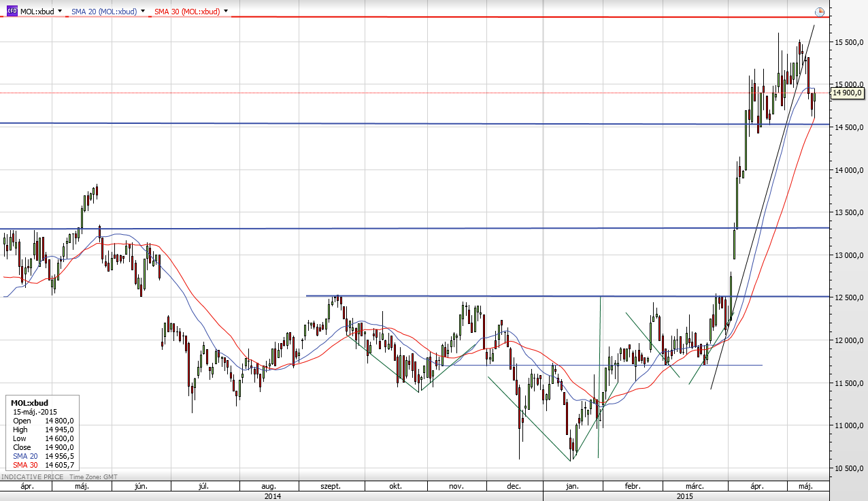This screenshot has width=868, height=501.
Task: Click the jan. month on time axis
Action: (572, 487)
